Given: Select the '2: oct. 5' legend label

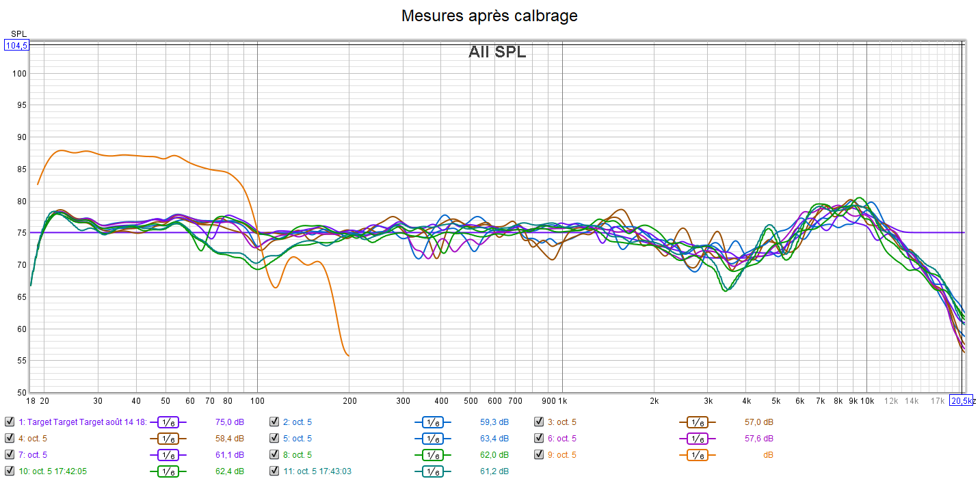Looking at the screenshot, I should click(297, 422).
